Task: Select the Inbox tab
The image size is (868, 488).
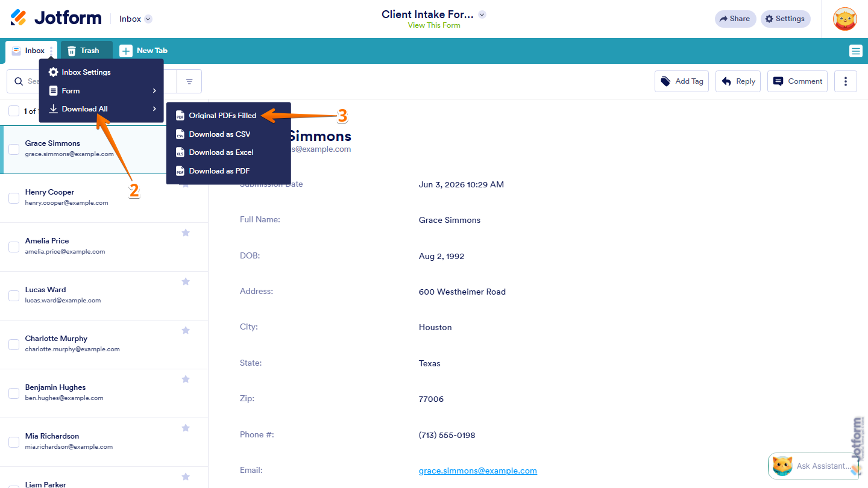Action: point(28,51)
